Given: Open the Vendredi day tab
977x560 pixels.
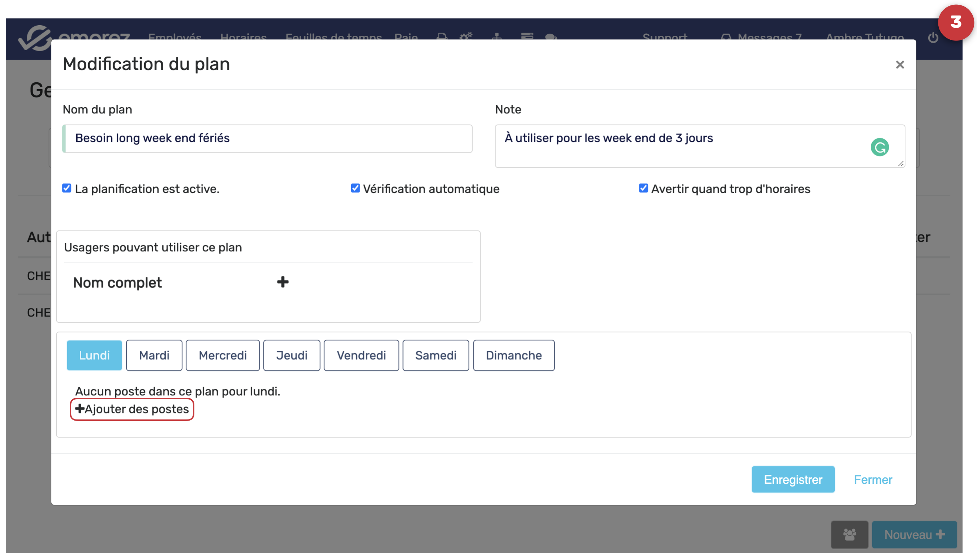Looking at the screenshot, I should (361, 356).
